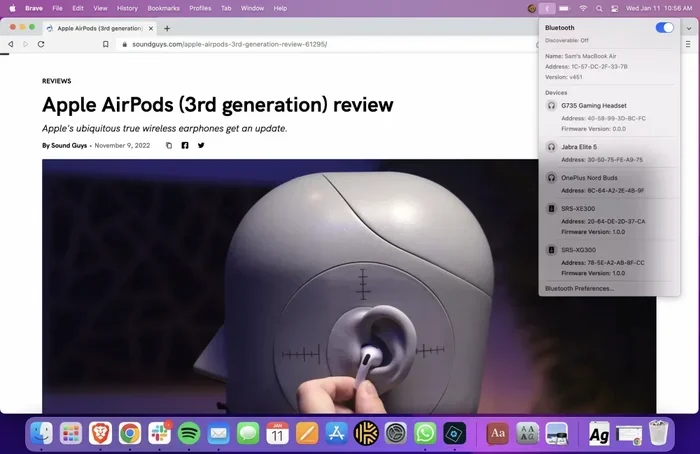Screen dimensions: 700x454
Task: Click the date and time clock
Action: click(x=659, y=8)
